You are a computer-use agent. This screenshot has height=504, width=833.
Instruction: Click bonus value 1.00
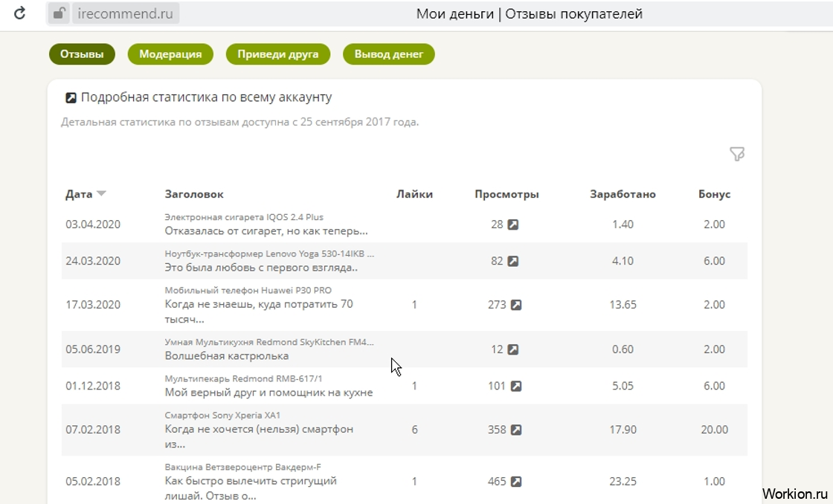coord(714,482)
